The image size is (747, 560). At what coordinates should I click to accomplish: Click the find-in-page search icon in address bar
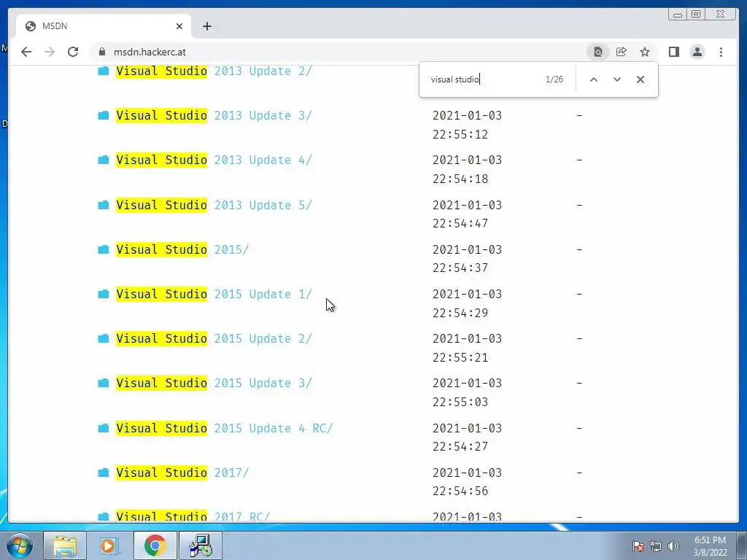pos(598,52)
